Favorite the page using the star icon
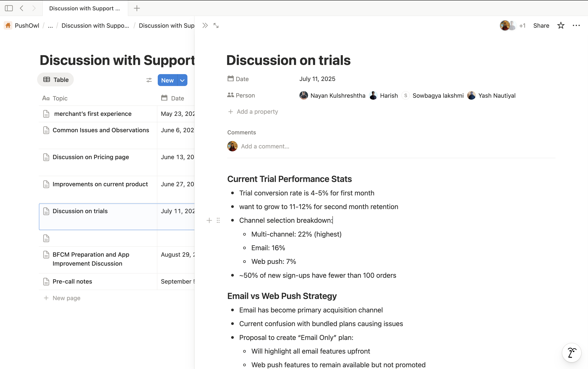 click(x=561, y=25)
